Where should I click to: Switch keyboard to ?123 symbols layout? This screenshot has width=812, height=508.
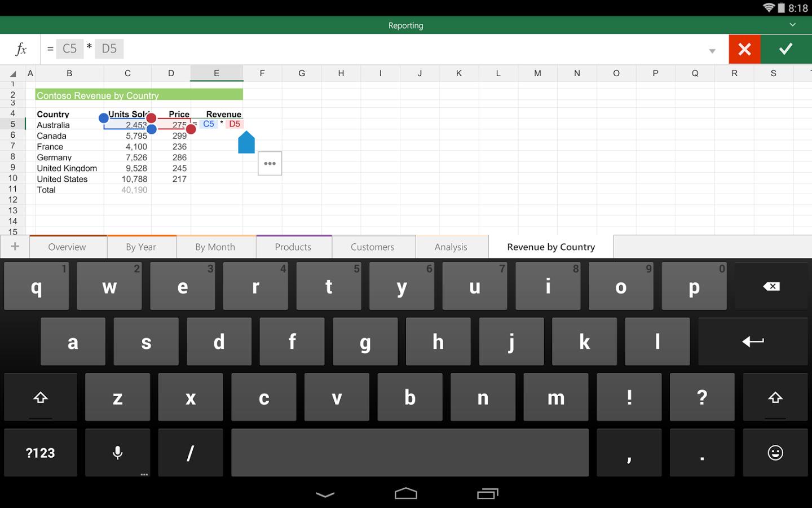(41, 453)
